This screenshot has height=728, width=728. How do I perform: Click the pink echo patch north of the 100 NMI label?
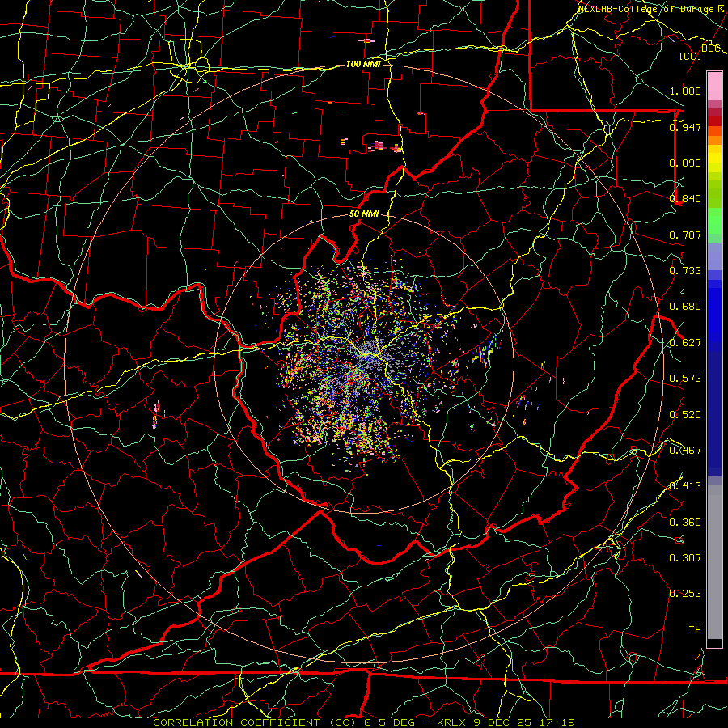(366, 41)
